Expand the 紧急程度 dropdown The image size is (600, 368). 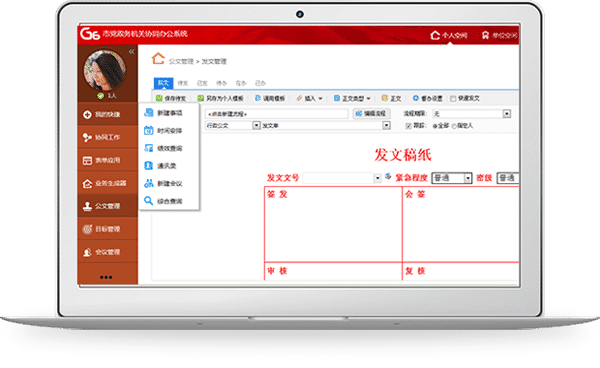click(x=468, y=178)
